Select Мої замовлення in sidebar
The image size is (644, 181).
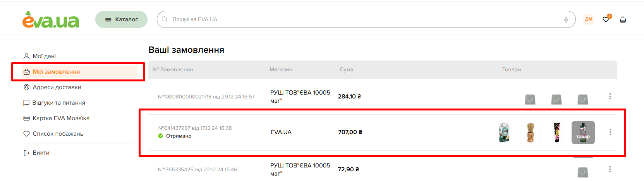(x=56, y=72)
